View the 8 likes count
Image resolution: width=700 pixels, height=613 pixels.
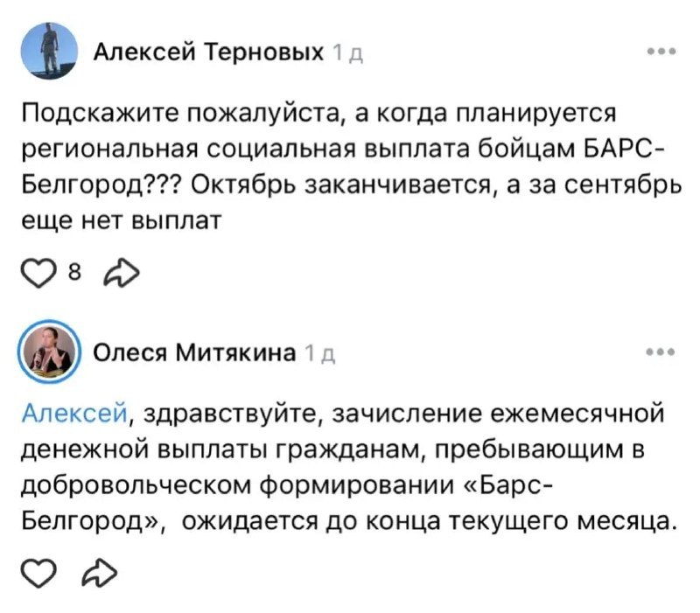tap(74, 271)
